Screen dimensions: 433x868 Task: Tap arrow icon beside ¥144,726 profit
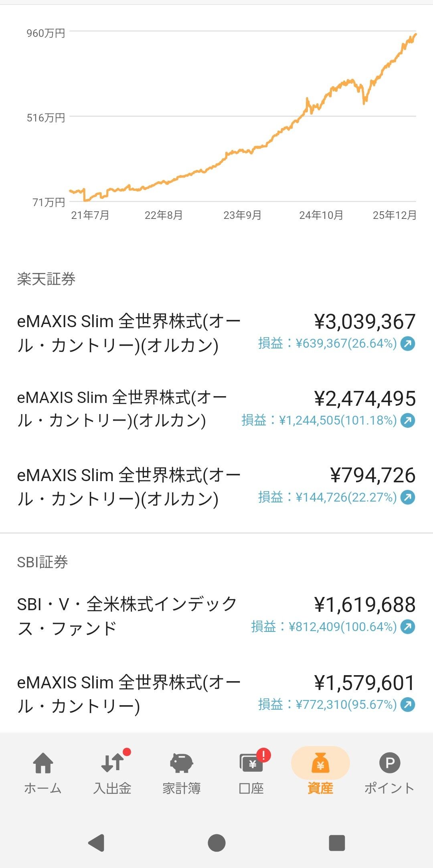pos(408,498)
